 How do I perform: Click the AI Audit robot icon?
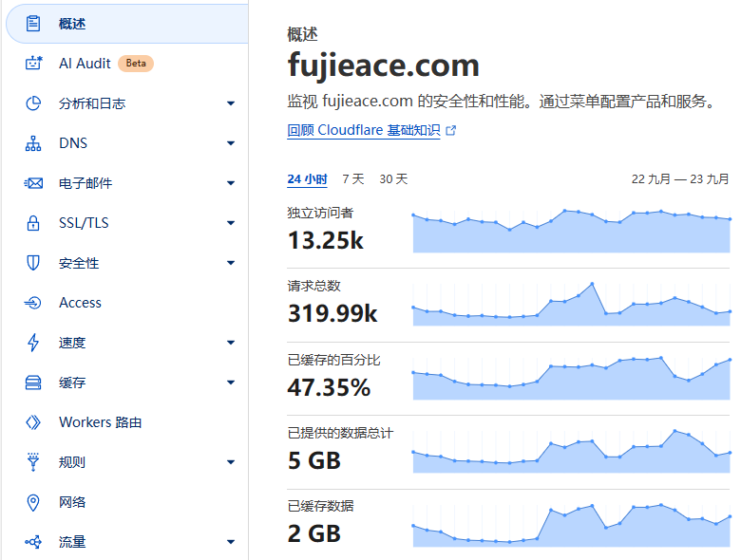tap(33, 63)
